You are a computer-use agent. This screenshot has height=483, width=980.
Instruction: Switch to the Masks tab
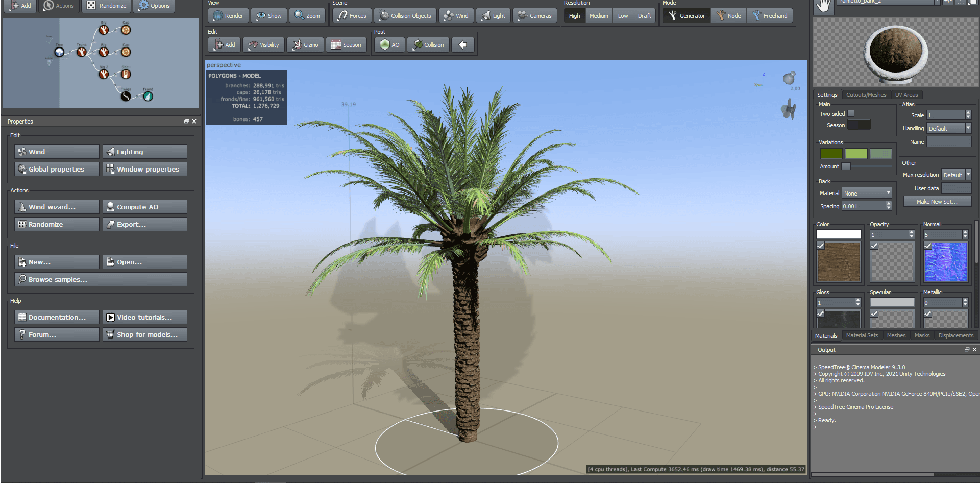click(922, 335)
